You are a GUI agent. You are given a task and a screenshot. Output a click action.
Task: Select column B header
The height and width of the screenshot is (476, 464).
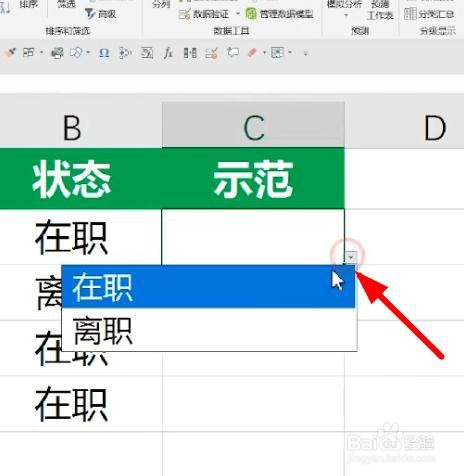click(x=73, y=128)
